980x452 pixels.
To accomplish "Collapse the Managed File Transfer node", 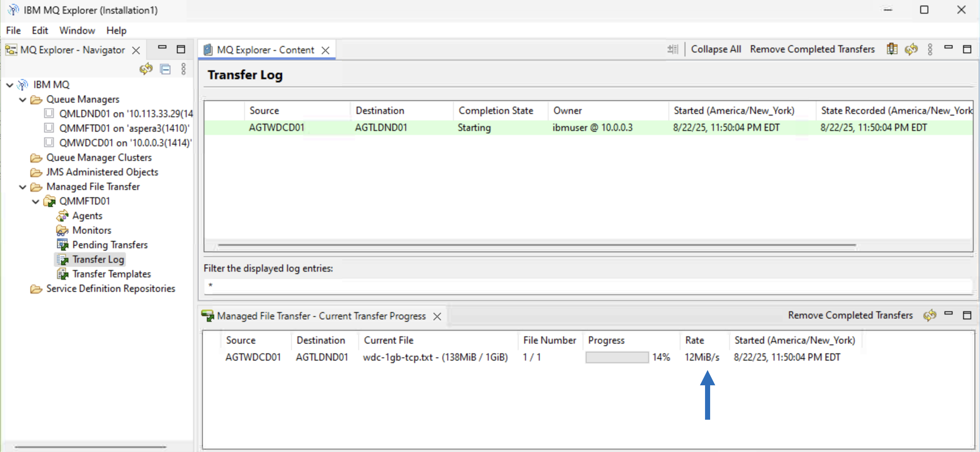I will coord(23,187).
